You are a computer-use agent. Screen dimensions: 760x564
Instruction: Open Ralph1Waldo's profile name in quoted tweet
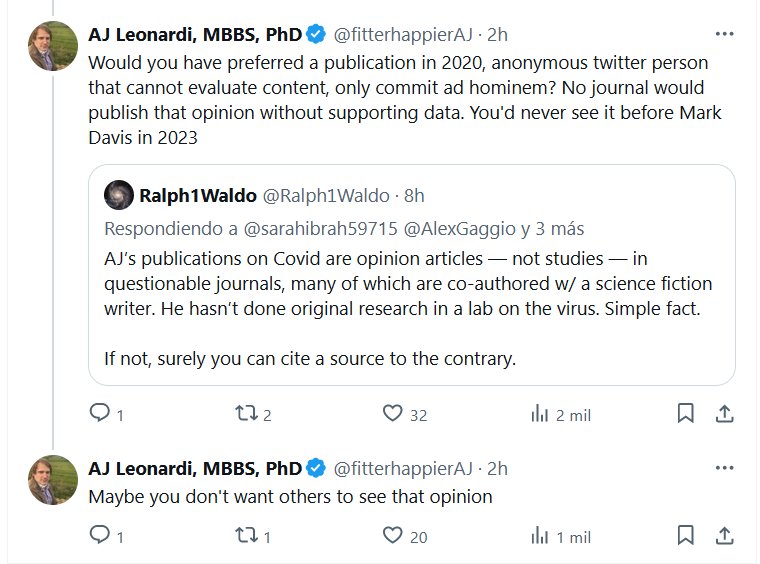click(x=198, y=195)
